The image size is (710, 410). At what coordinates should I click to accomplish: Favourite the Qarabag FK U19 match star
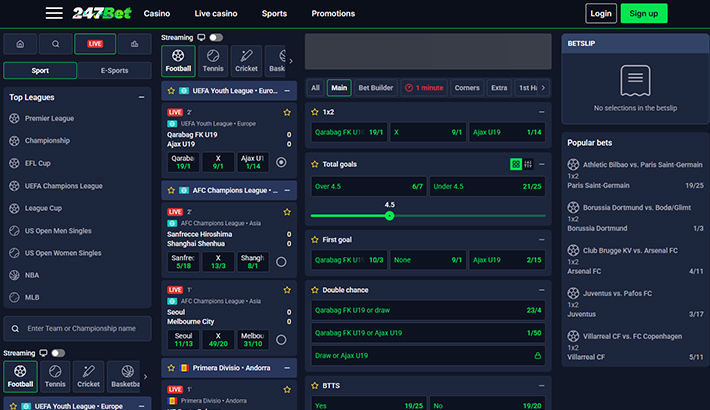click(287, 112)
